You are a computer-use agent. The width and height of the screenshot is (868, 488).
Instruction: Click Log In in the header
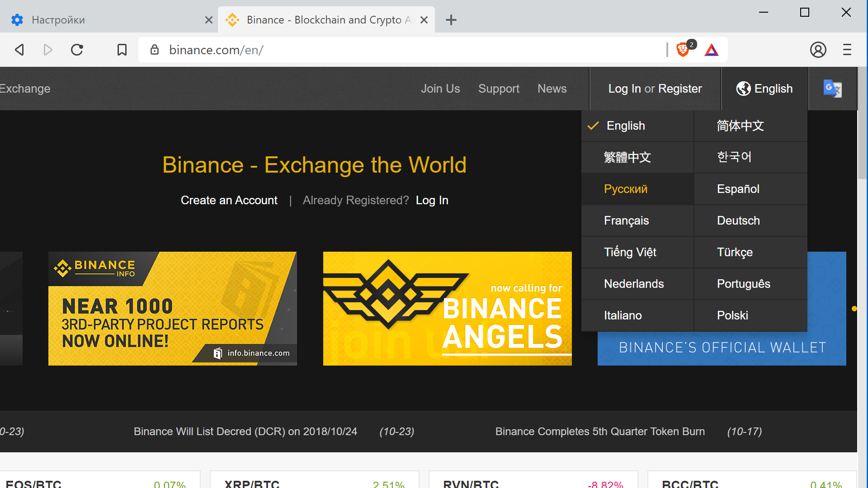point(624,89)
